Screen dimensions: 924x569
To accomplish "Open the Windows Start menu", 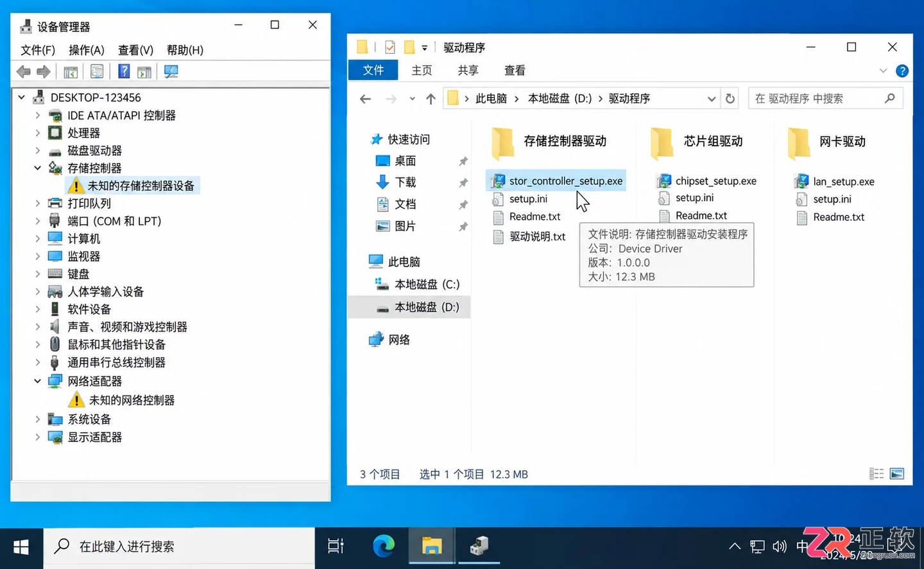I will 21,547.
